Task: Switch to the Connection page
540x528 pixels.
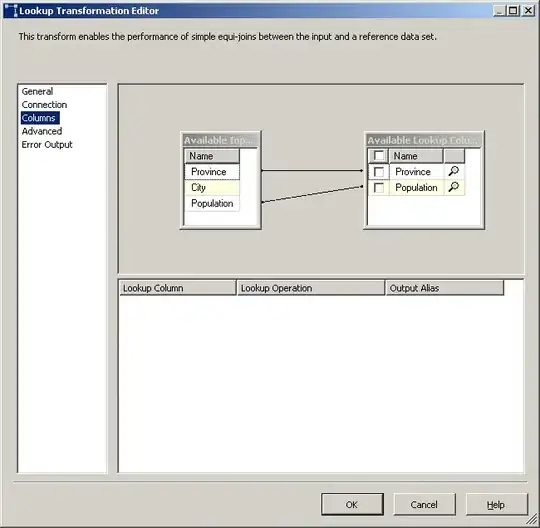Action: (44, 105)
